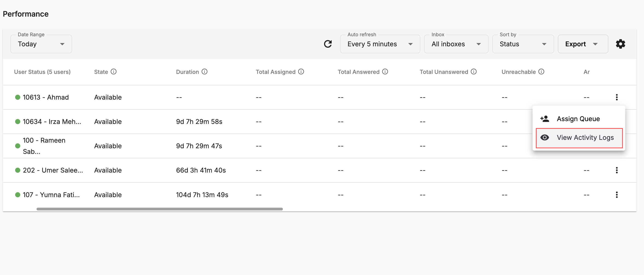Click the eye icon for activity logs

(545, 137)
